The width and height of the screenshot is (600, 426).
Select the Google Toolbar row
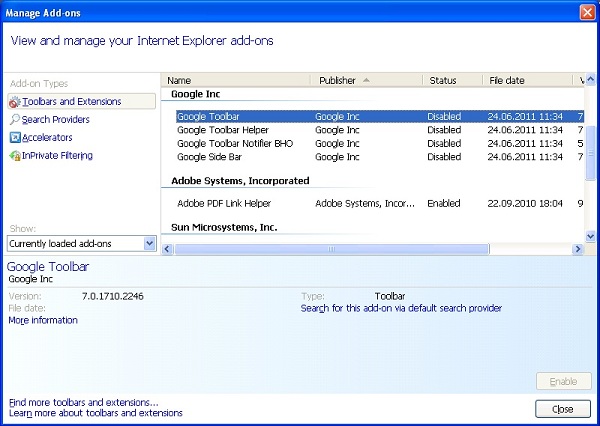[380, 116]
